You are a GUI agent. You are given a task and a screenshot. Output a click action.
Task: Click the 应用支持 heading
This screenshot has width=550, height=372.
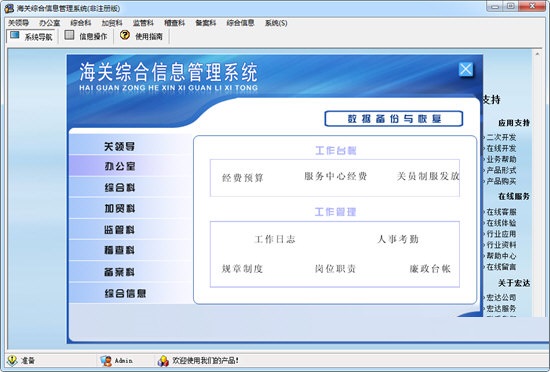coord(514,123)
